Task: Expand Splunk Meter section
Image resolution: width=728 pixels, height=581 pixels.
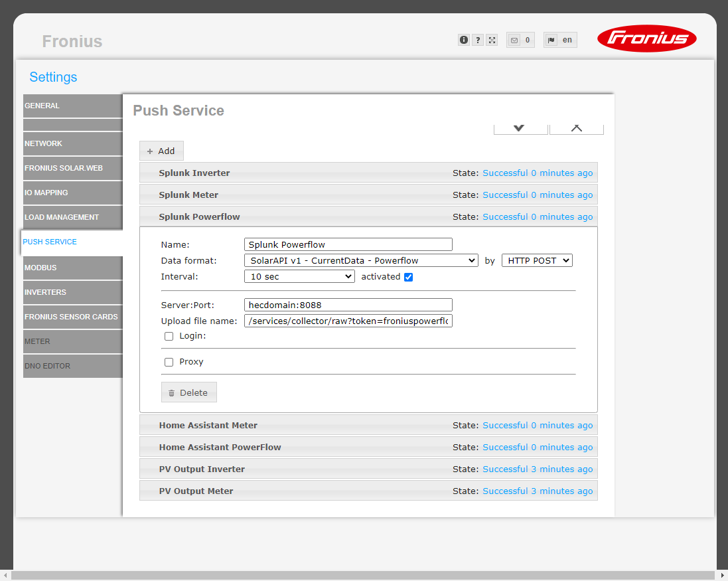Action: tap(368, 195)
